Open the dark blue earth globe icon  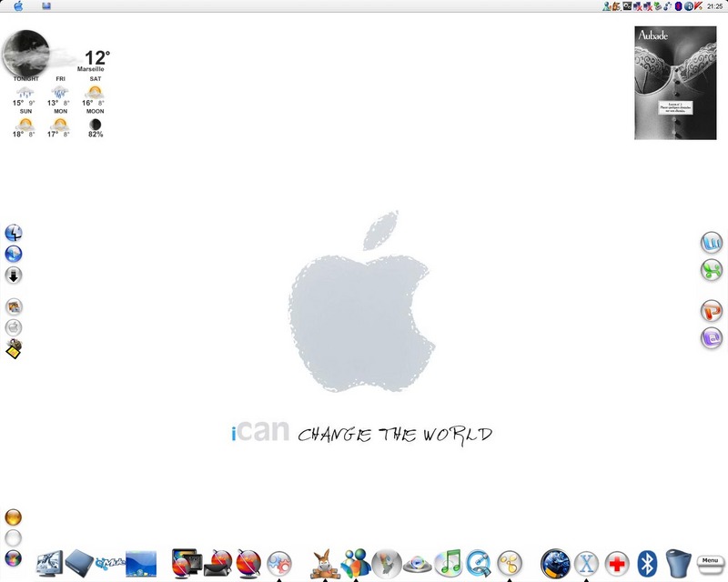click(555, 564)
